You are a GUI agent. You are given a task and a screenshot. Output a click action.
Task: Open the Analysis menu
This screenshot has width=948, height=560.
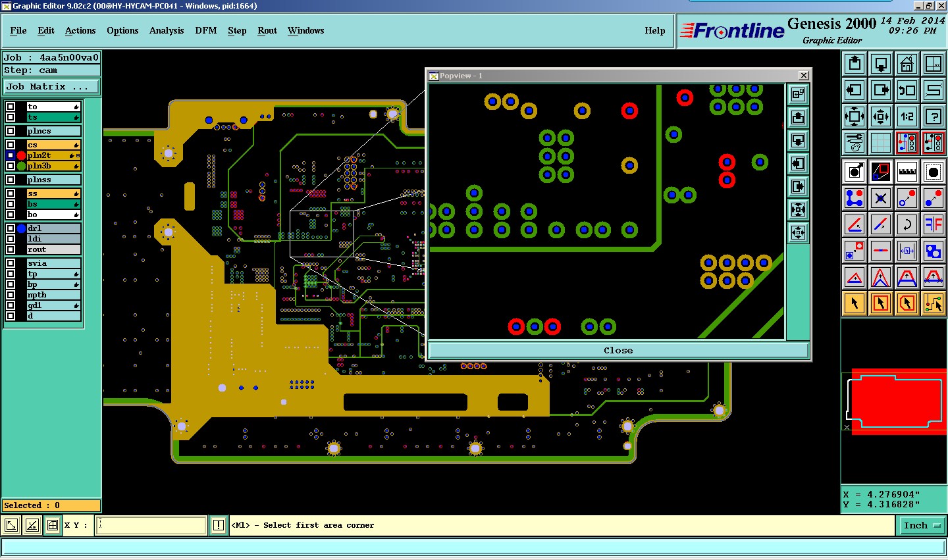tap(167, 30)
